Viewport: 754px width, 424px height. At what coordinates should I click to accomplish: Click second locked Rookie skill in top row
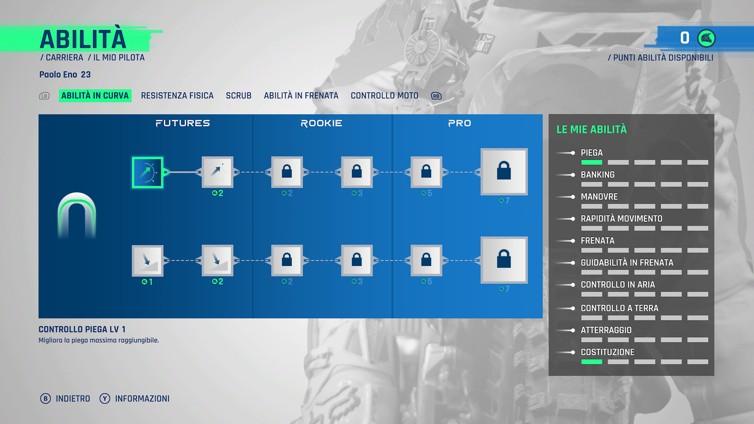tap(357, 172)
